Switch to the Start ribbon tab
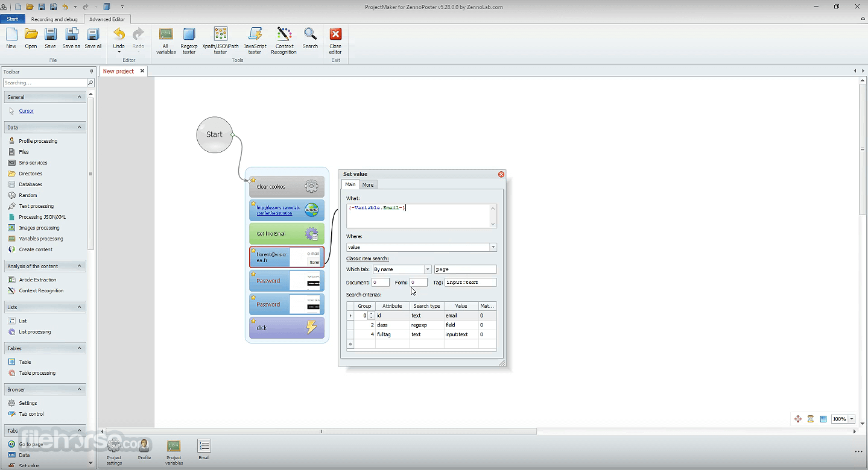 click(x=12, y=19)
